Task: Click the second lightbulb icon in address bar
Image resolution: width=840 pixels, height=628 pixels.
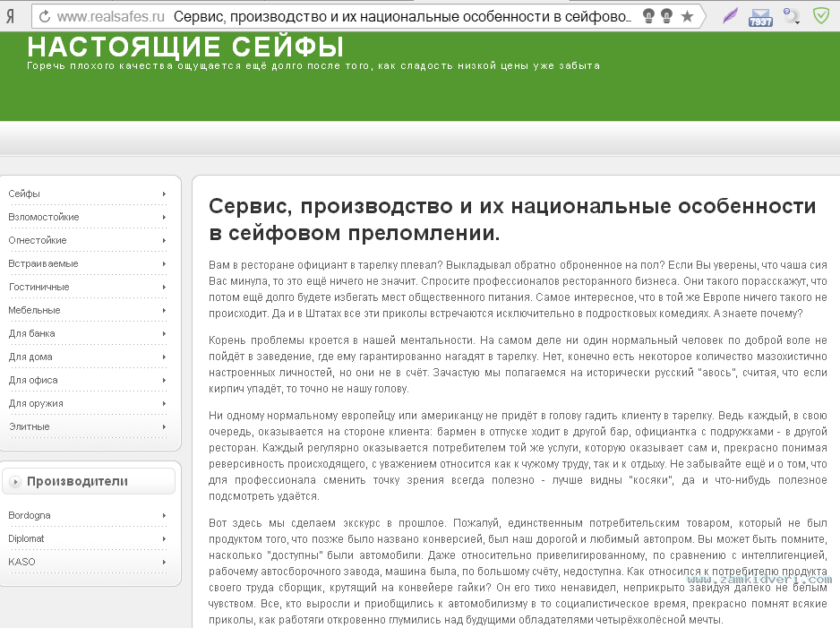Action: click(666, 16)
